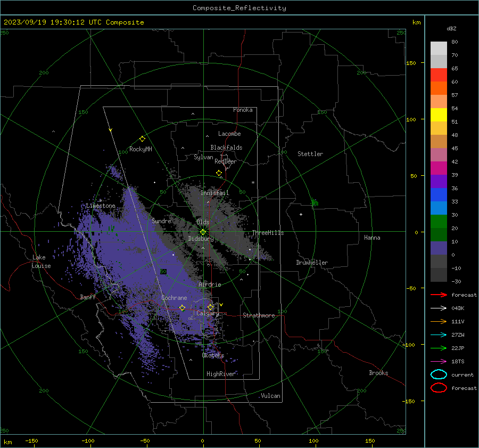Click the Drumheller city label
479x448 pixels.
coord(312,263)
